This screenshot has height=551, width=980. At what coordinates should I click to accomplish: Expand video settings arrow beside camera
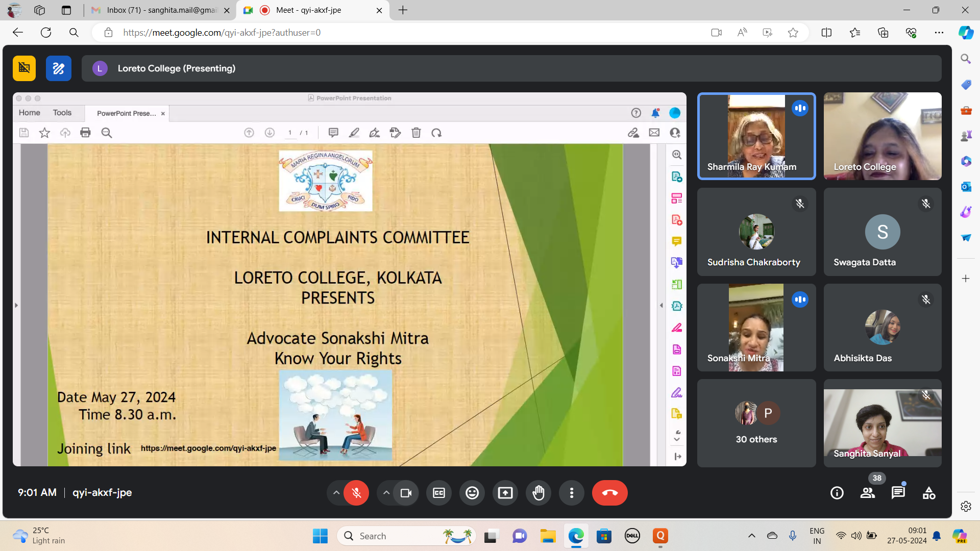click(386, 493)
